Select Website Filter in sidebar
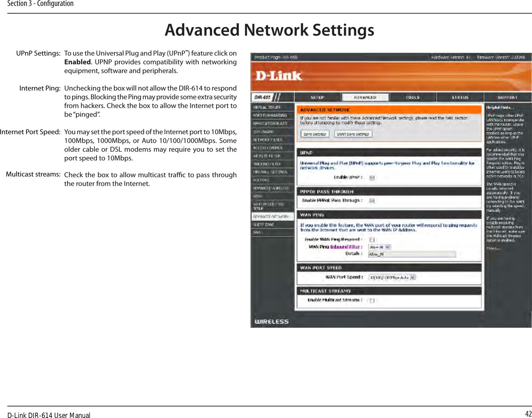This screenshot has width=532, height=418. pyautogui.click(x=272, y=156)
